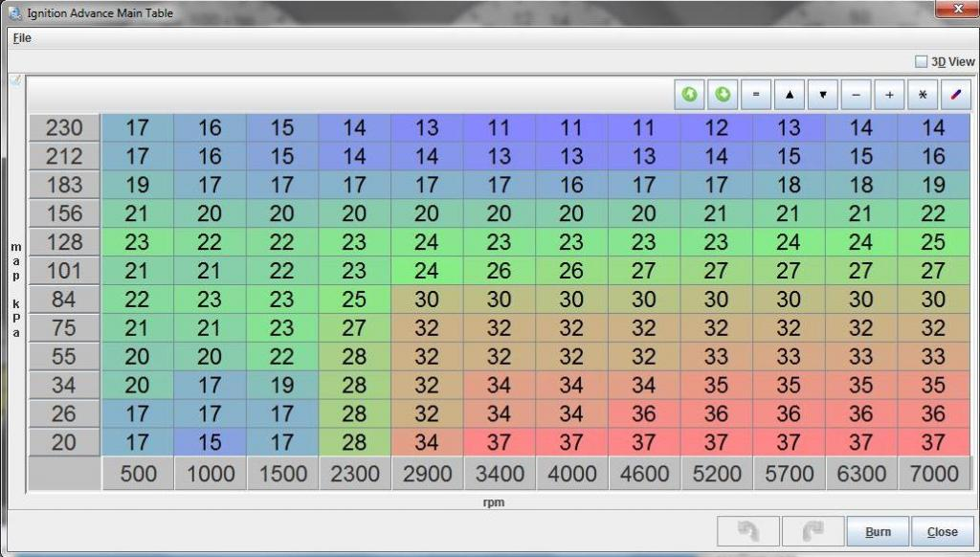Click the diagonal line interpolate toolbar icon
Viewport: 980px width, 557px height.
tap(956, 95)
